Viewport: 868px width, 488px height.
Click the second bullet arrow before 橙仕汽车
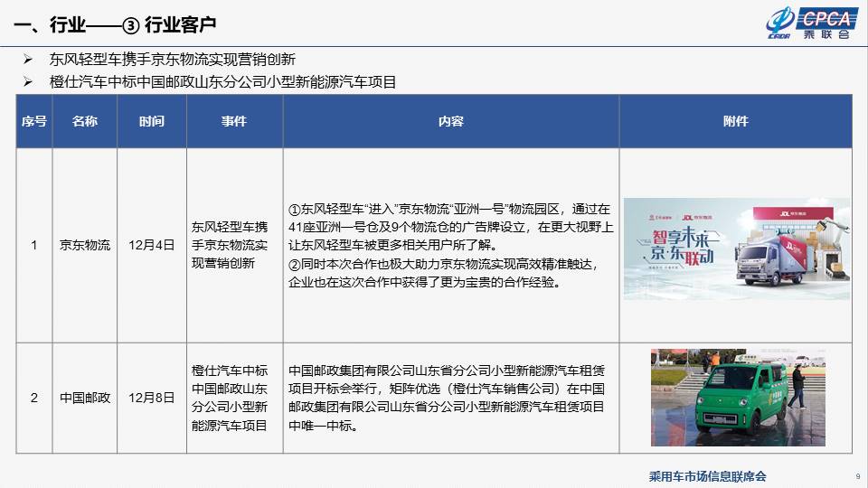(28, 82)
